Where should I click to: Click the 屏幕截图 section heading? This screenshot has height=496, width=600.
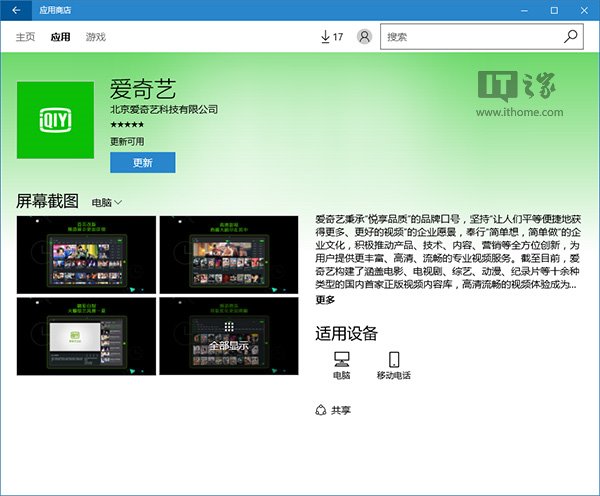tap(47, 201)
